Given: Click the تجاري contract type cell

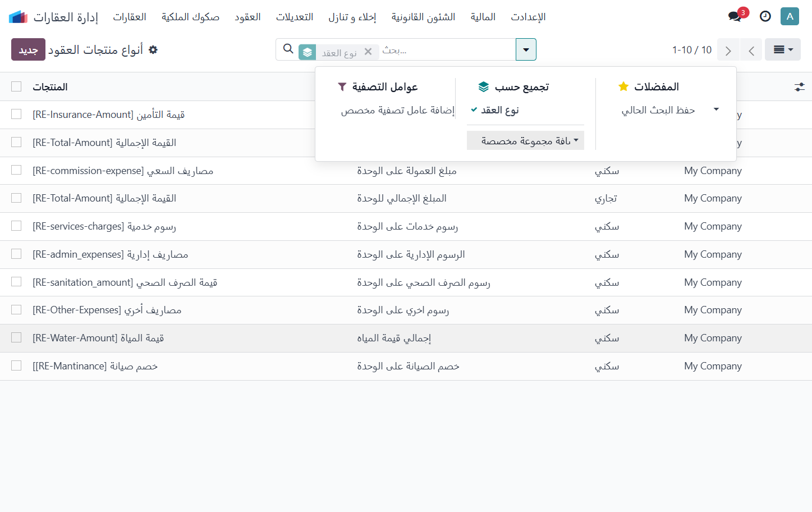Looking at the screenshot, I should click(x=606, y=198).
